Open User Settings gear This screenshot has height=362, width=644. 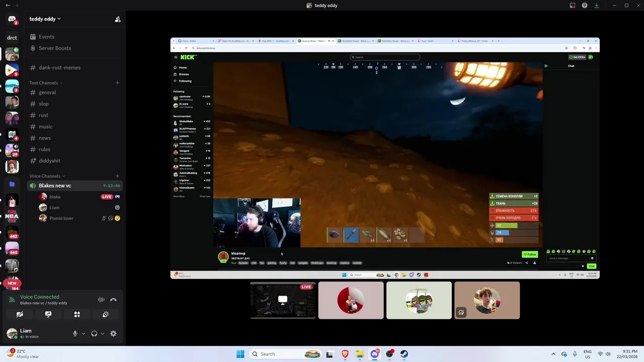(113, 333)
